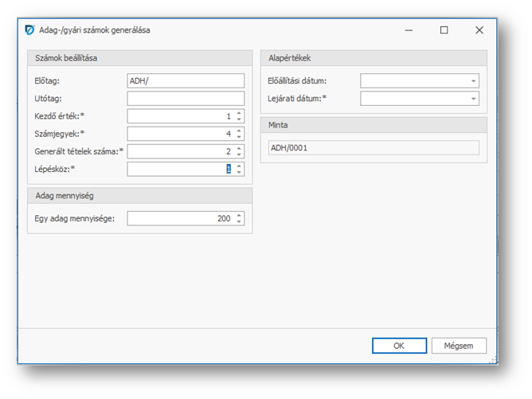Confirm with the OK button

(x=399, y=346)
